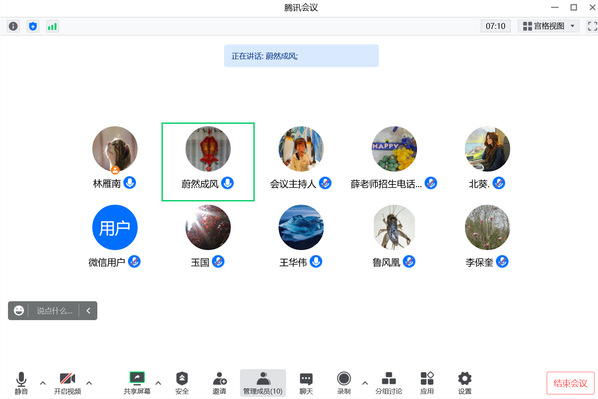Open the 安全 security menu
598x399 pixels.
(x=182, y=383)
